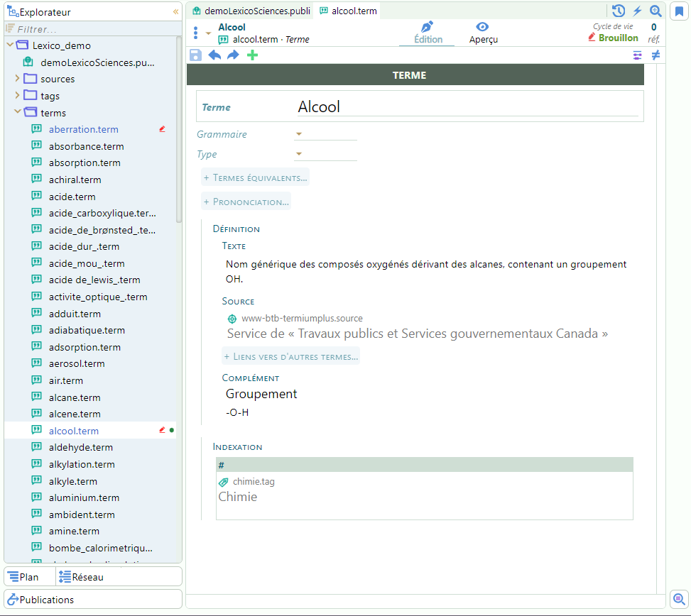This screenshot has height=616, width=691.
Task: Open the display options sliders icon
Action: (x=637, y=55)
